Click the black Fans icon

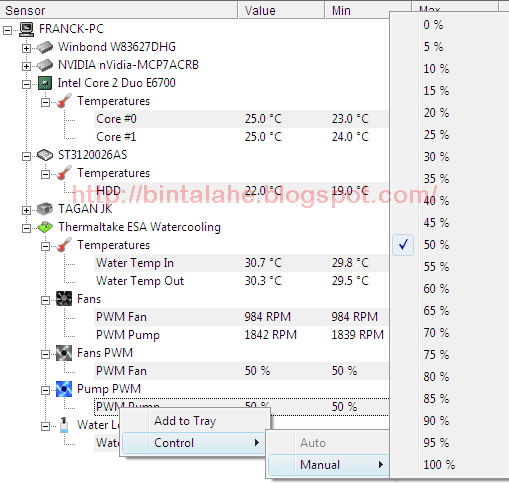click(x=64, y=299)
